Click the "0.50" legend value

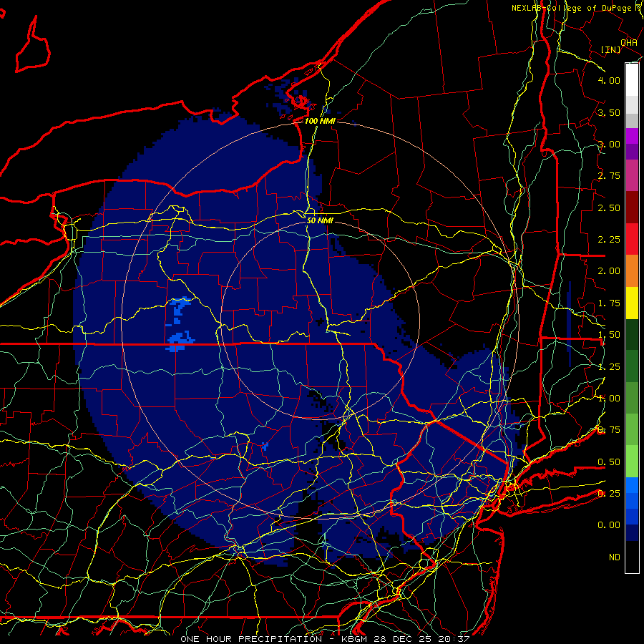tap(609, 462)
